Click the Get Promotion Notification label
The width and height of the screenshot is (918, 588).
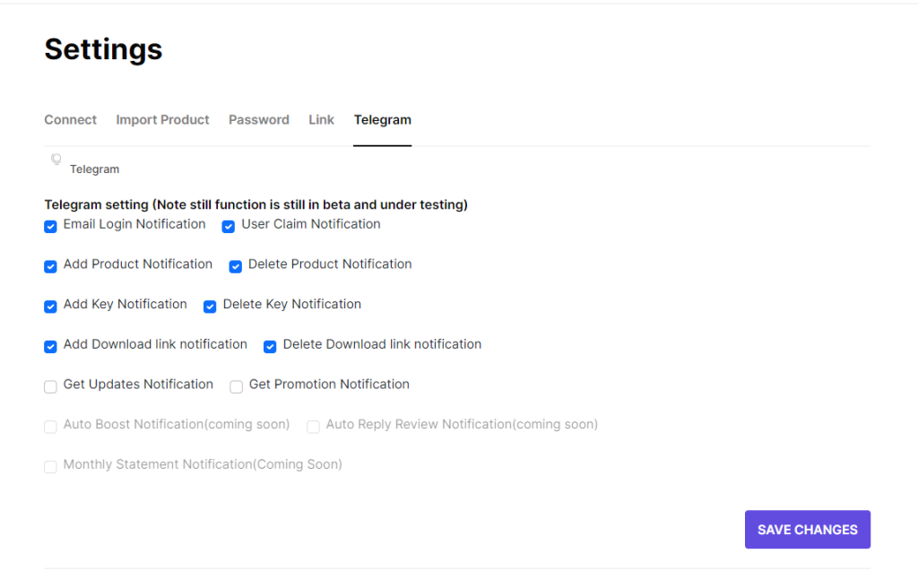point(329,385)
